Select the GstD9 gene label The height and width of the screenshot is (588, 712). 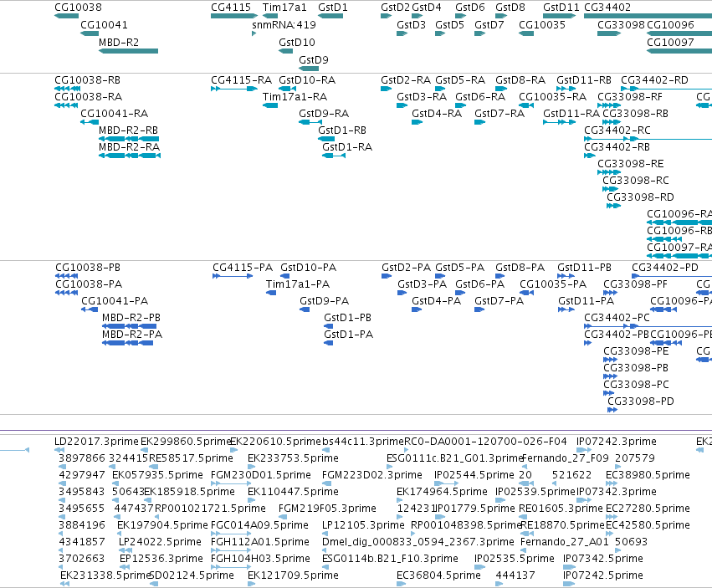pyautogui.click(x=313, y=60)
